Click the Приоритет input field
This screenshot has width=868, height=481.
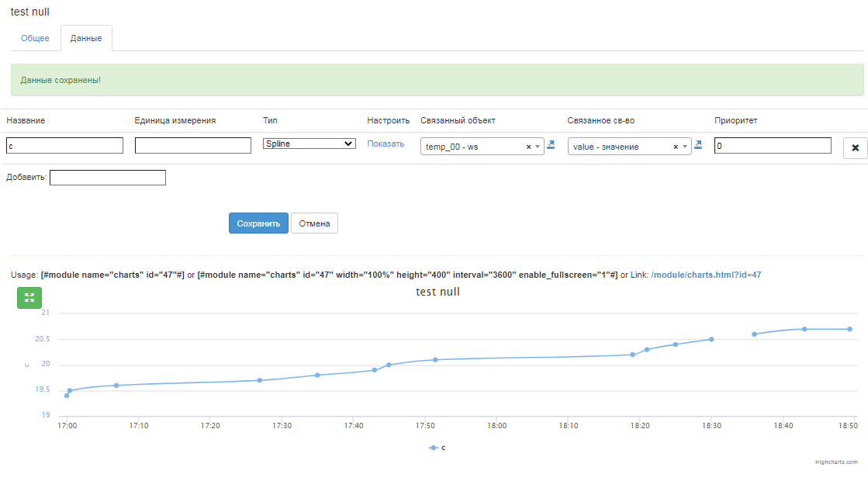click(773, 145)
